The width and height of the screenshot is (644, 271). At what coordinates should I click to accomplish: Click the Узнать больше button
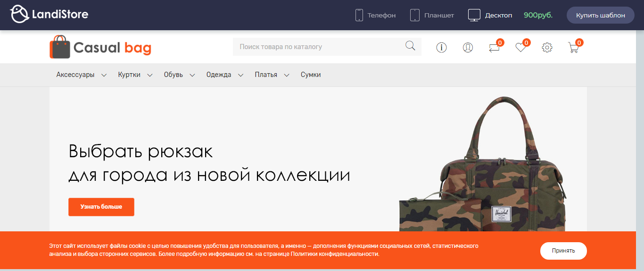[x=101, y=207]
